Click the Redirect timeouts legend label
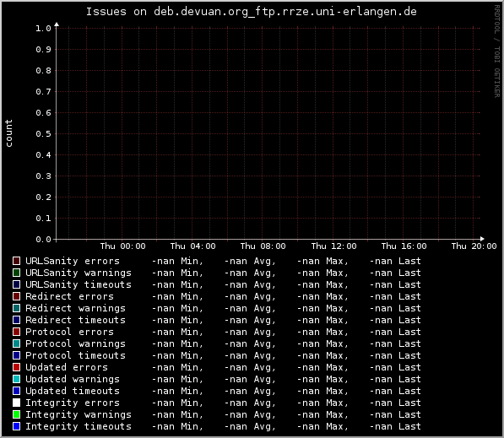This screenshot has width=504, height=438. [x=75, y=320]
